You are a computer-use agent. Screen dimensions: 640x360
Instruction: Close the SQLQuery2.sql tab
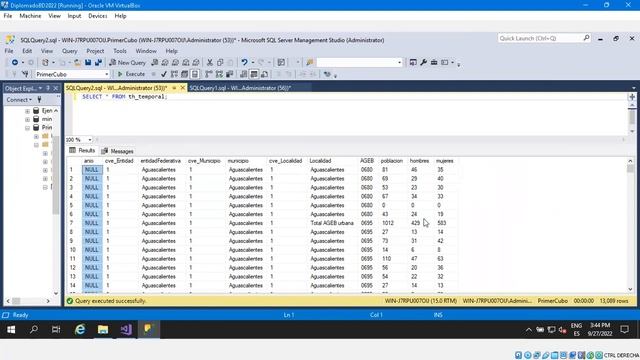[183, 88]
